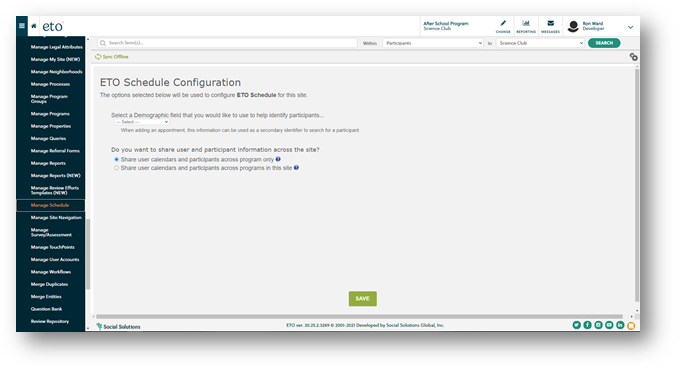Select Manage Workflows in sidebar

tap(51, 272)
